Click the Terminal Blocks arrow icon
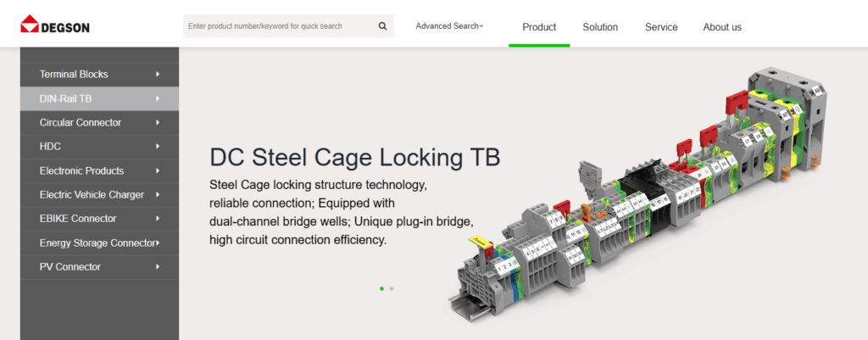Image resolution: width=868 pixels, height=340 pixels. coord(158,75)
